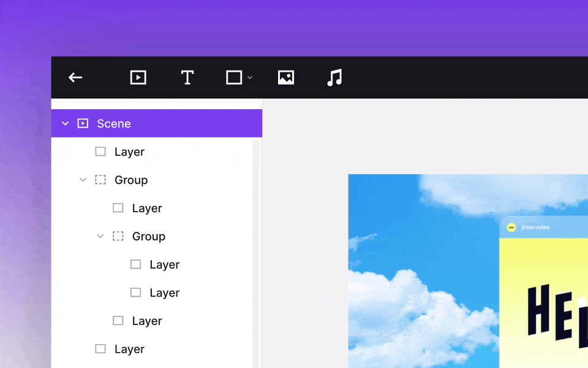Click the yellow Jitter logo on the card

511,227
